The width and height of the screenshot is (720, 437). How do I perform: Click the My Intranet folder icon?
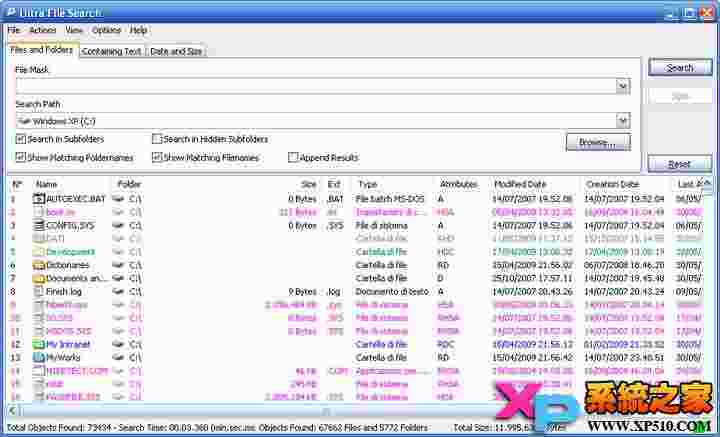click(x=39, y=344)
